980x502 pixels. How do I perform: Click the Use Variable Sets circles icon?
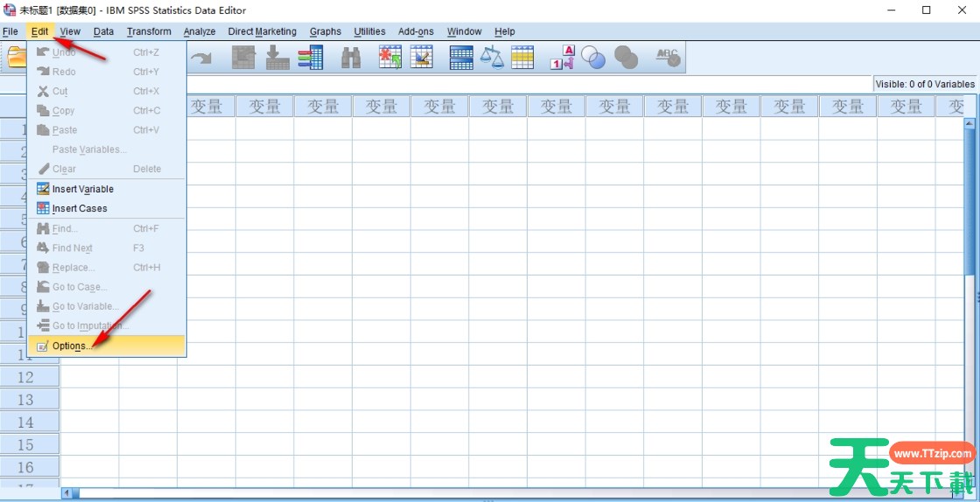(x=594, y=58)
